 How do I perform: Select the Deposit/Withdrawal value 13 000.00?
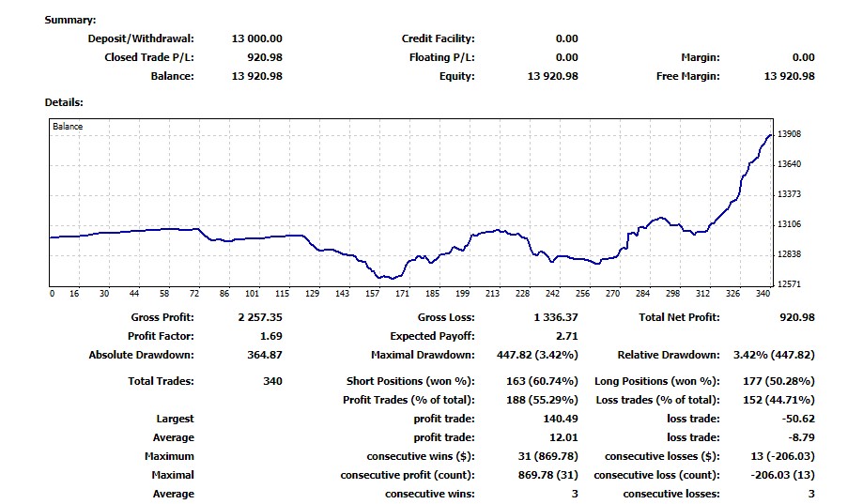point(256,38)
